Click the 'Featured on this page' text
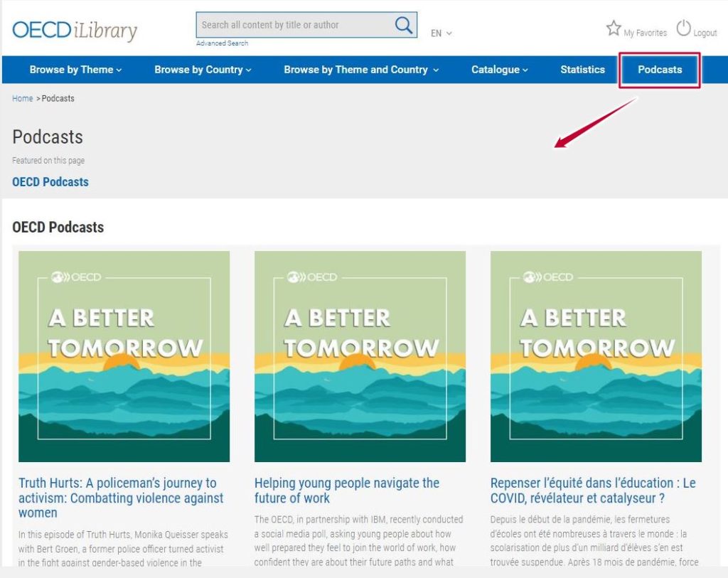Viewport: 728px width, 578px height. coord(48,161)
